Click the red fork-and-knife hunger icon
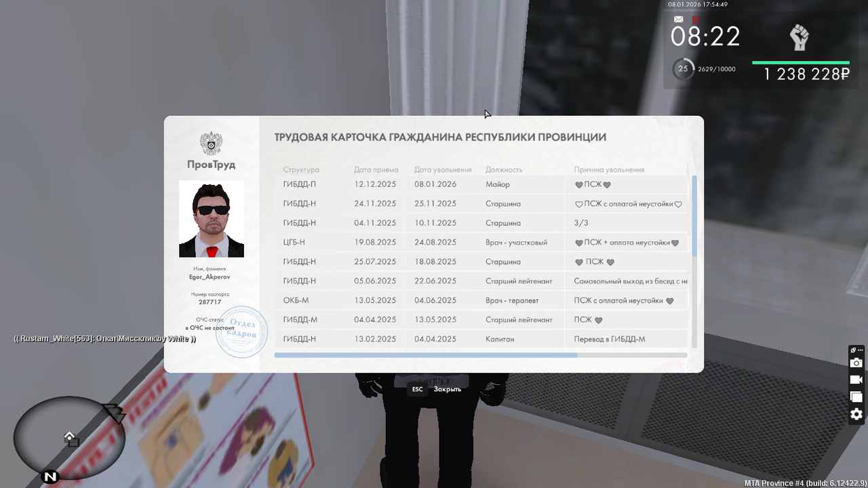 694,20
